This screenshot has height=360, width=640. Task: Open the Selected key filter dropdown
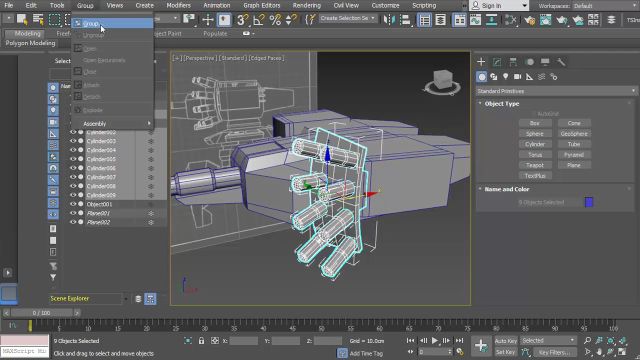click(548, 340)
